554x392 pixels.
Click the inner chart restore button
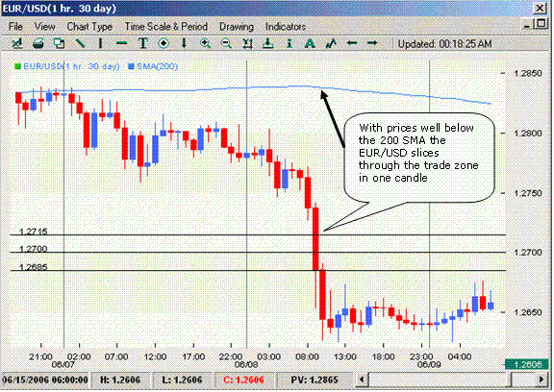pos(541,24)
